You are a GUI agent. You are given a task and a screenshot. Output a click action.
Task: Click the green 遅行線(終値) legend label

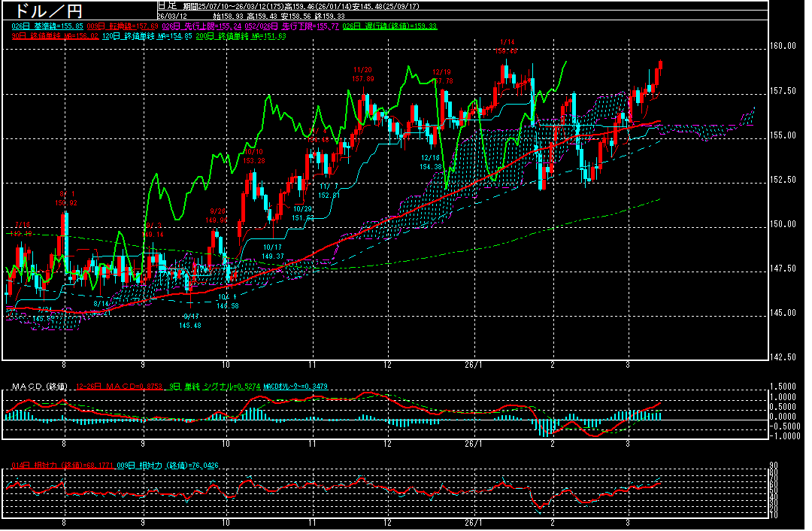click(x=389, y=26)
